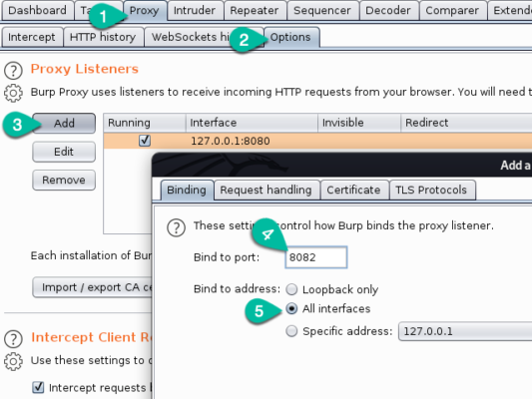This screenshot has width=532, height=399.
Task: Click the Import / export CA certificate button
Action: (x=92, y=287)
